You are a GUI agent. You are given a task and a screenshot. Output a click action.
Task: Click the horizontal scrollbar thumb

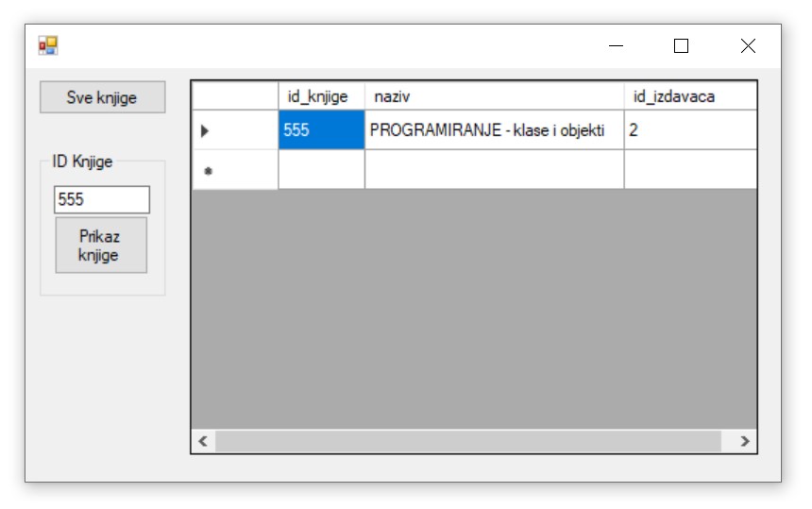click(467, 441)
